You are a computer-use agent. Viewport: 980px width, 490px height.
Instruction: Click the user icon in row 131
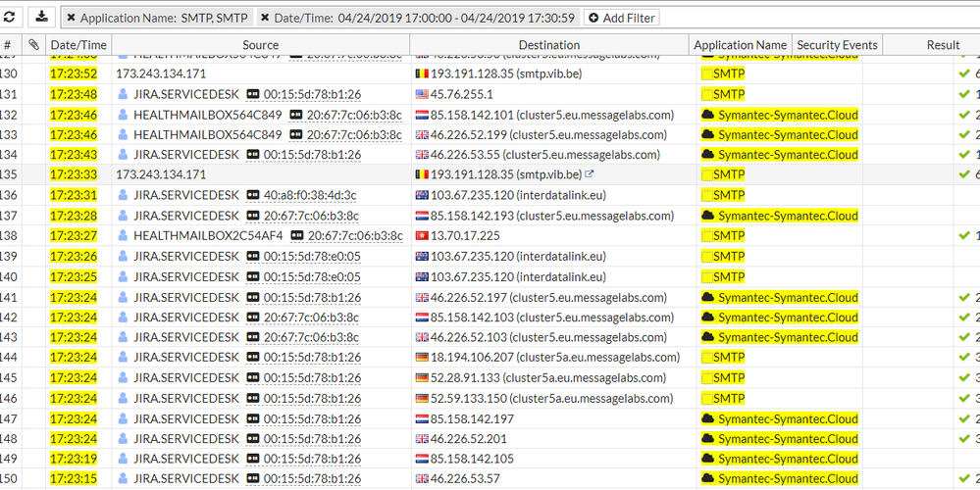tap(124, 94)
